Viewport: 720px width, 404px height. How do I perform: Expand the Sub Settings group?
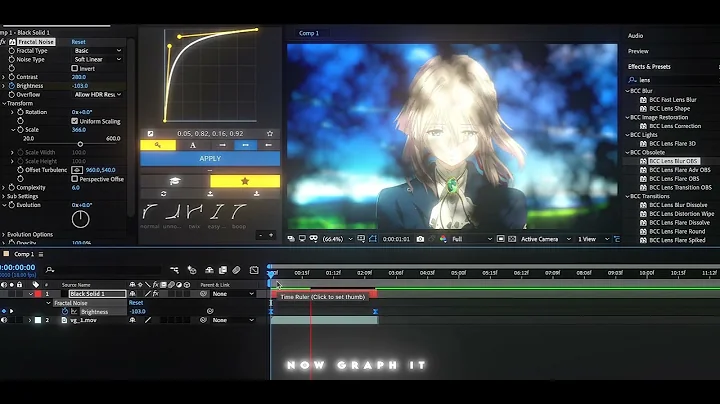pos(4,196)
